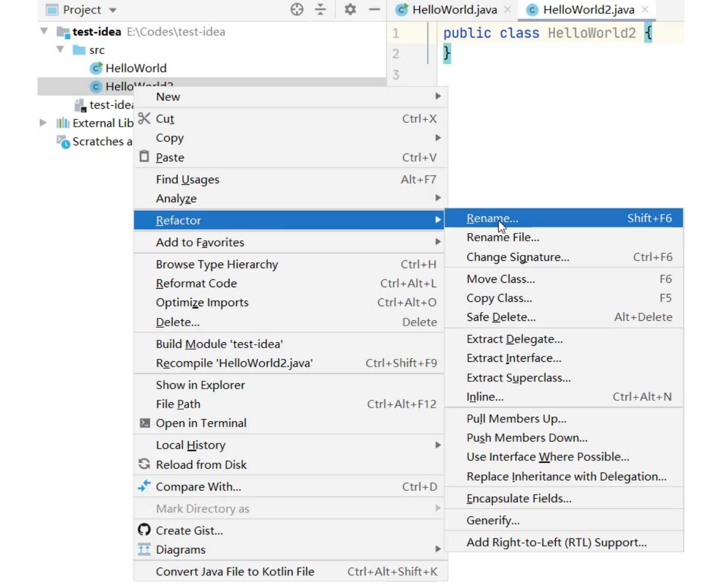Expand the Diagrams submenu arrow

tap(438, 549)
